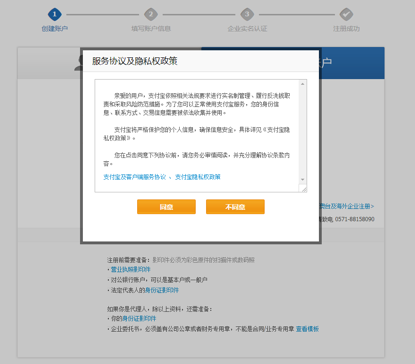Click the 注册前需要准备 heading text
415x364 pixels.
coord(128,260)
